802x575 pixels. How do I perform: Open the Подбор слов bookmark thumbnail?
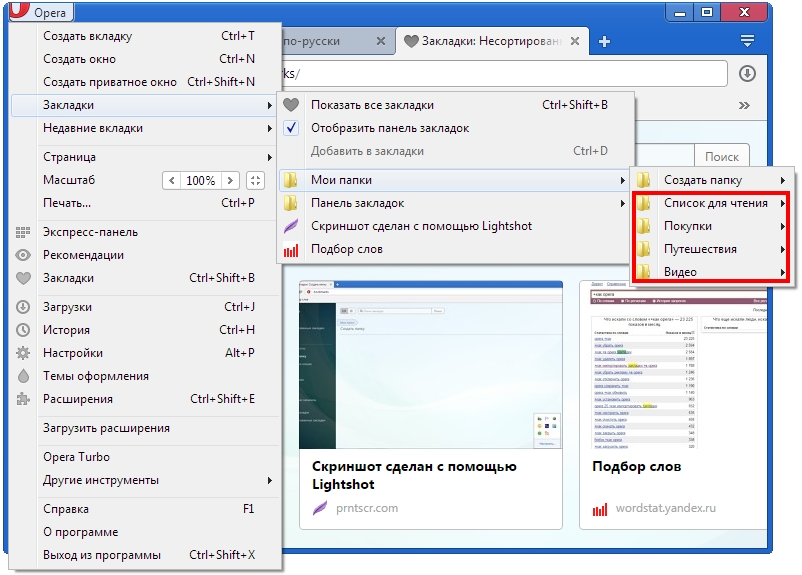tap(676, 365)
